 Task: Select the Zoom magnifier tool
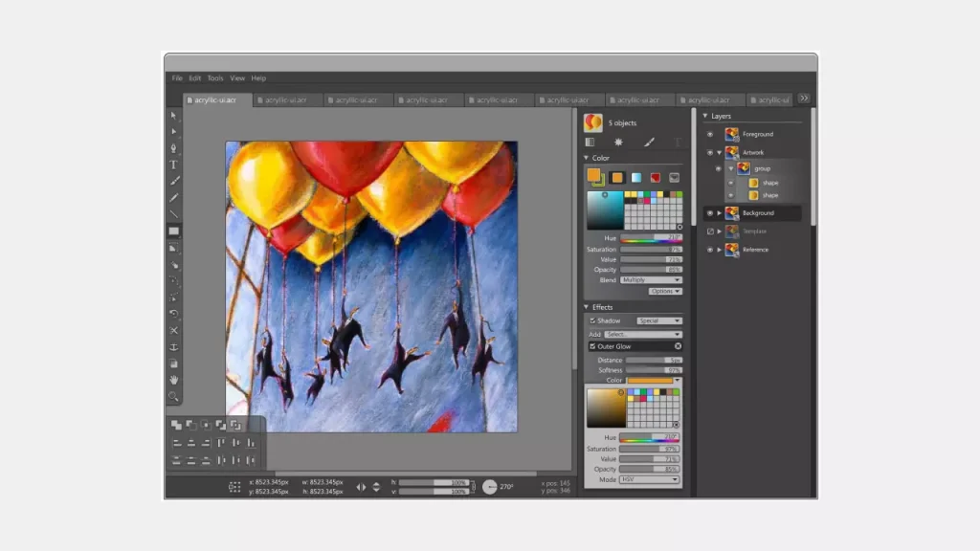pos(174,397)
